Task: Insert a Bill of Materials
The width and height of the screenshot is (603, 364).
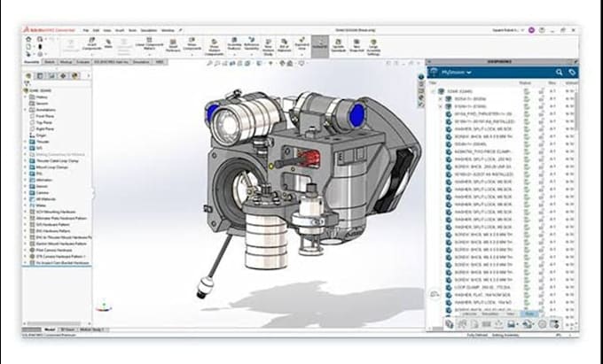Action: [284, 45]
